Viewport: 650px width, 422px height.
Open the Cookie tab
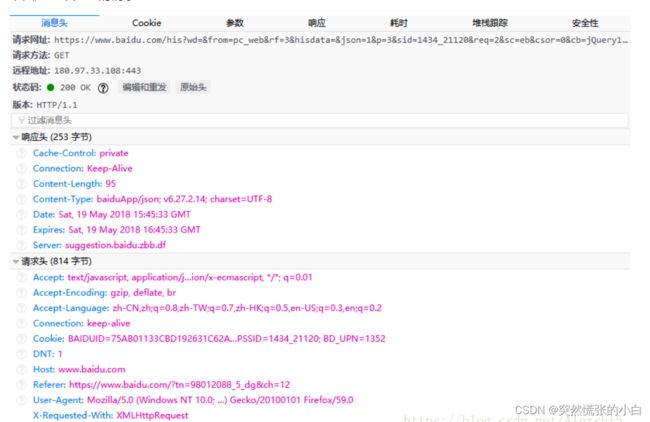146,23
